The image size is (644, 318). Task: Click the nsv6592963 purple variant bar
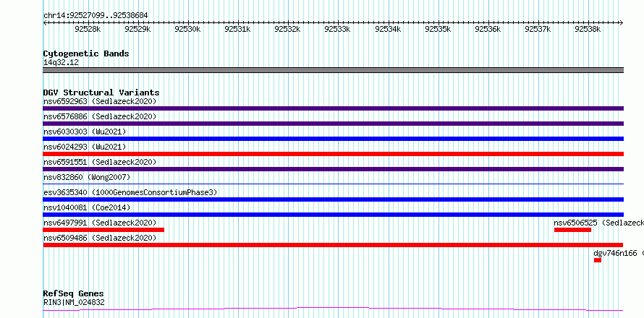[333, 108]
